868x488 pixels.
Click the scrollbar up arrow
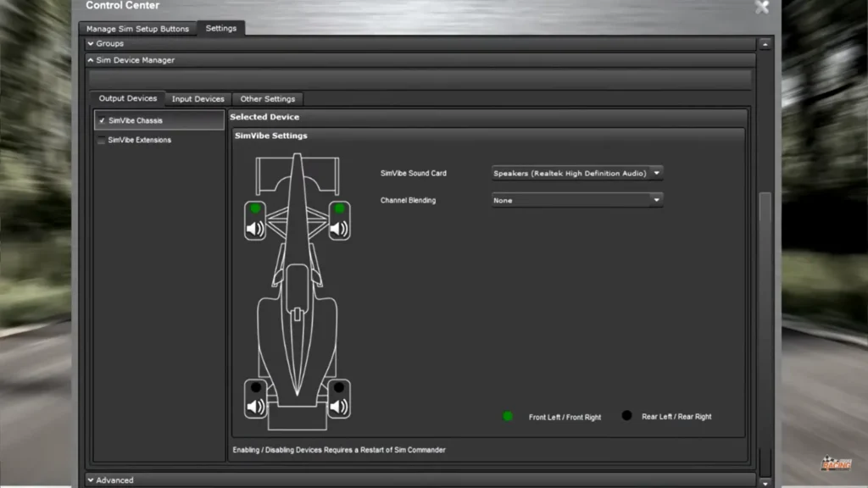tap(765, 44)
